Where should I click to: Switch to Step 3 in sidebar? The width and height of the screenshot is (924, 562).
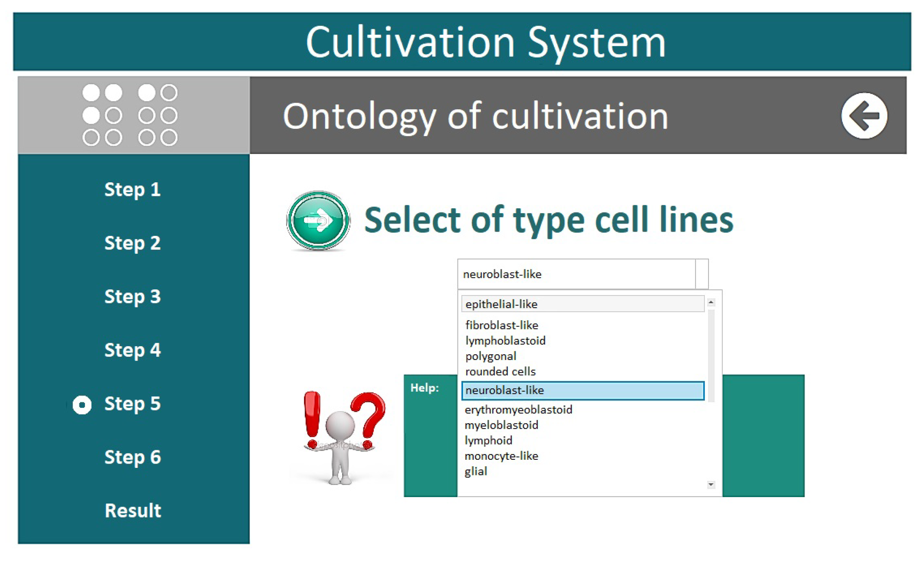[x=132, y=297]
